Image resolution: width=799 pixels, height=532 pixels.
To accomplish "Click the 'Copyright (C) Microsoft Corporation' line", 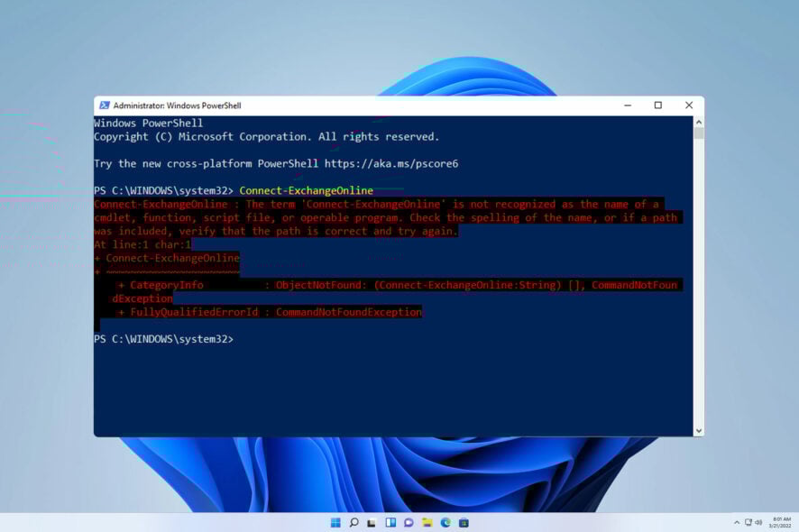I will pyautogui.click(x=267, y=136).
